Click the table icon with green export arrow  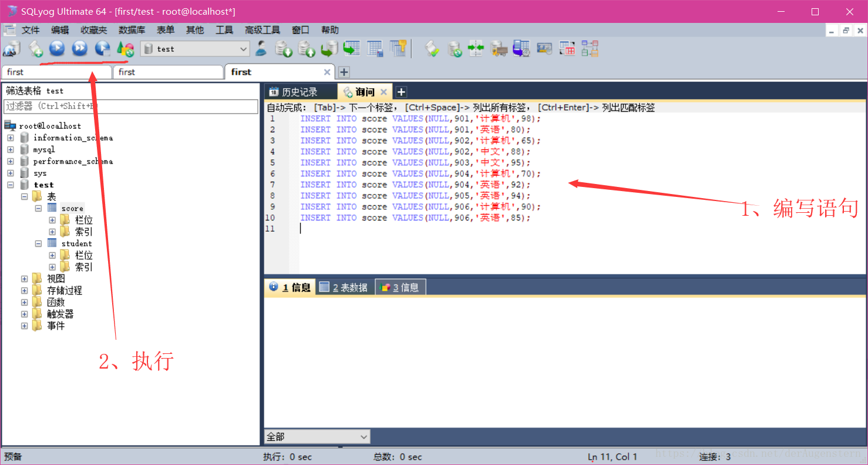click(352, 49)
